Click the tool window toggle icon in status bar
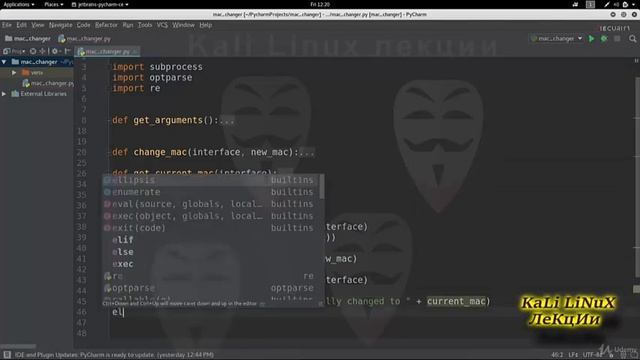This screenshot has width=640, height=360. click(7, 355)
